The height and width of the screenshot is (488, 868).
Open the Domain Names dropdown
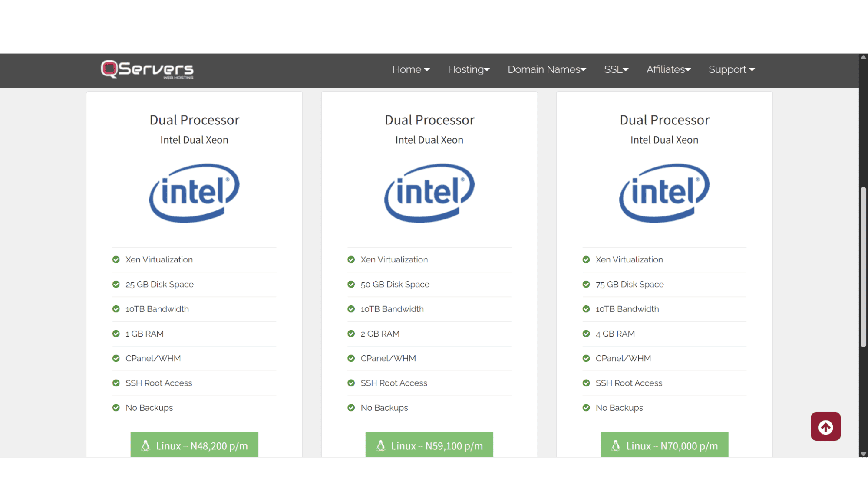pos(547,69)
